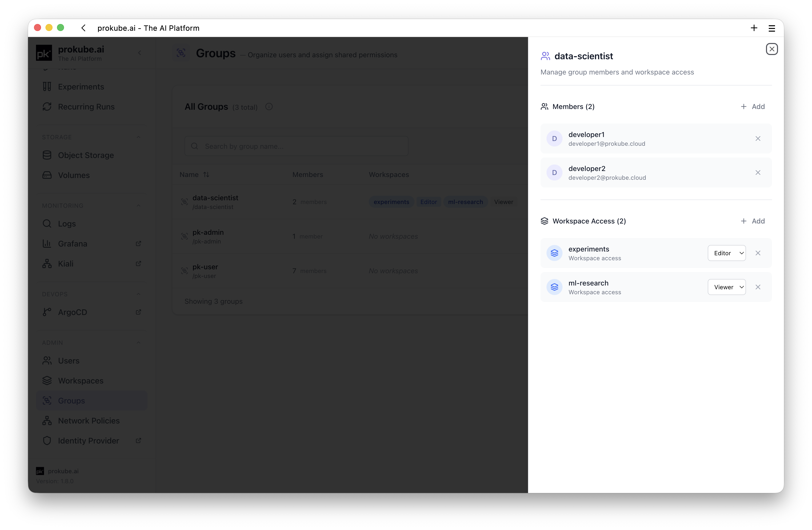Open the Viewer role dropdown for ml-research

tap(727, 287)
